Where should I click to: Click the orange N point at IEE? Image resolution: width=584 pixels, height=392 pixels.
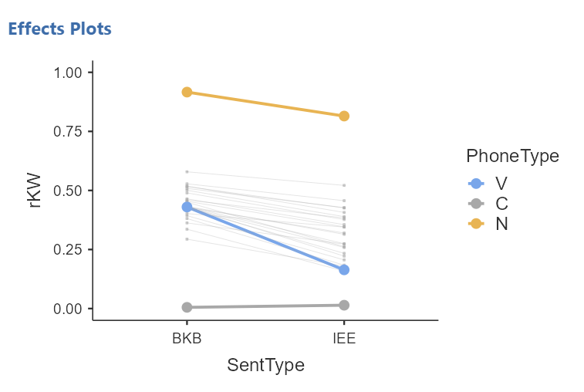point(344,117)
